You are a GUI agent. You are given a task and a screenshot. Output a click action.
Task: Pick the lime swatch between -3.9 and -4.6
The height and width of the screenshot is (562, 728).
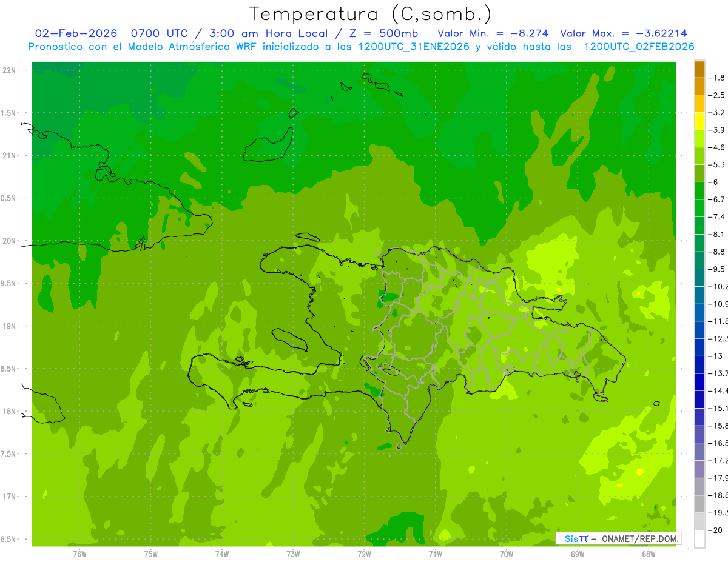pos(699,138)
